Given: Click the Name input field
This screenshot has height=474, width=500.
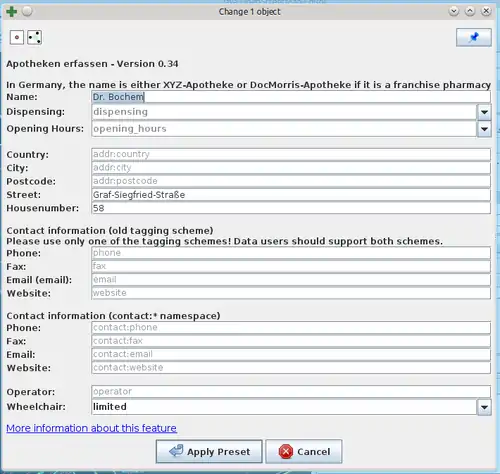Looking at the screenshot, I should pyautogui.click(x=291, y=97).
